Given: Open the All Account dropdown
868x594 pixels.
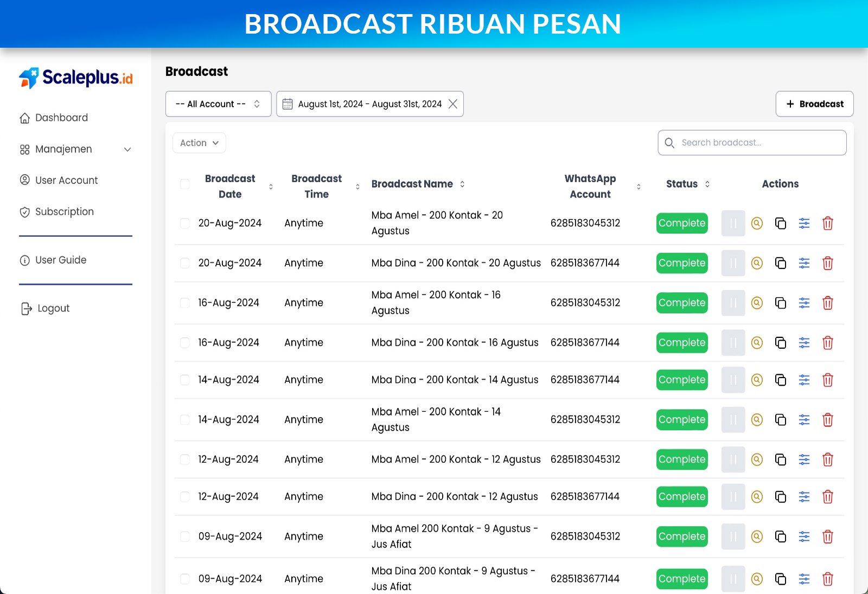Looking at the screenshot, I should (x=218, y=104).
